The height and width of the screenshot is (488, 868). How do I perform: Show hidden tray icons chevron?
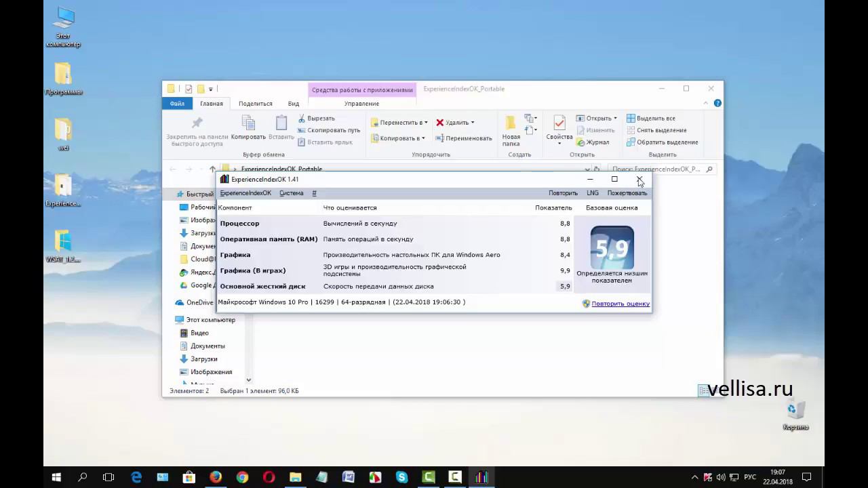point(694,477)
